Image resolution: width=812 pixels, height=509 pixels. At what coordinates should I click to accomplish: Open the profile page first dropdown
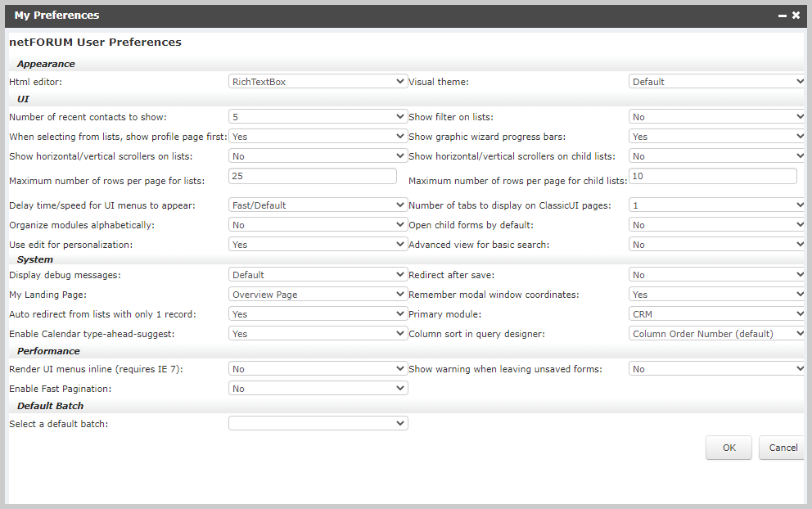pyautogui.click(x=318, y=136)
